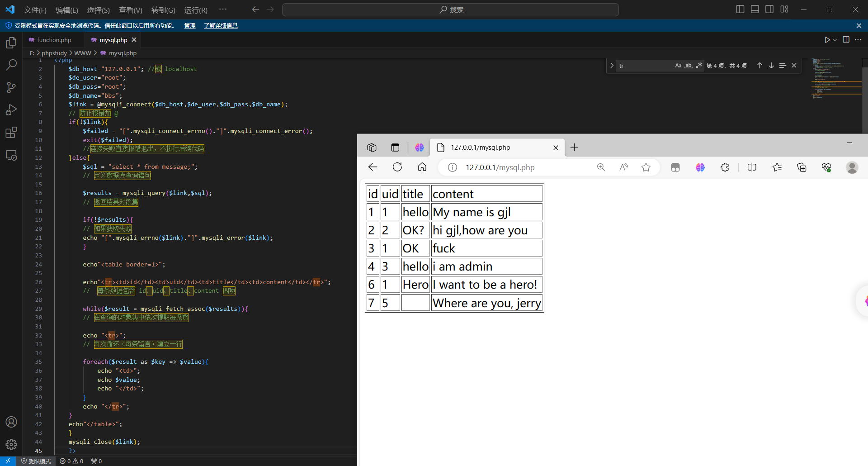868x466 pixels.
Task: Toggle Find in Selection
Action: tap(783, 66)
